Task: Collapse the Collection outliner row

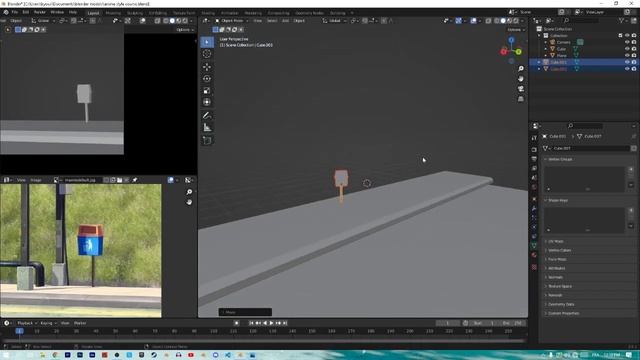Action: 539,36
